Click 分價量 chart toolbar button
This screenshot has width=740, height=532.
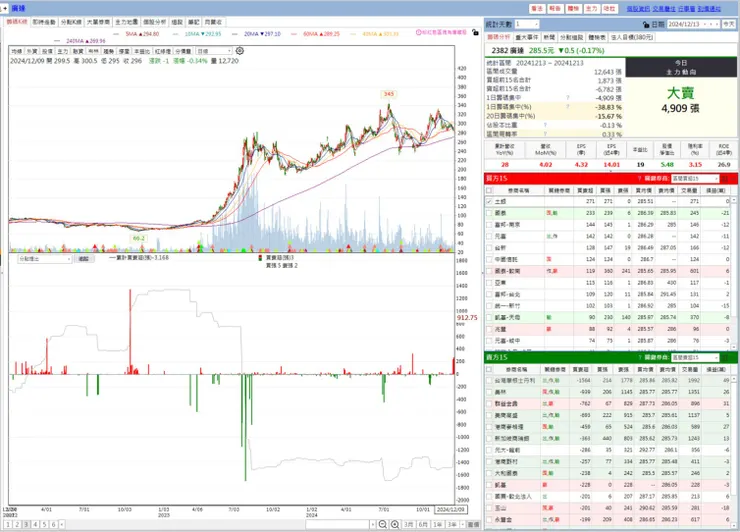183,51
